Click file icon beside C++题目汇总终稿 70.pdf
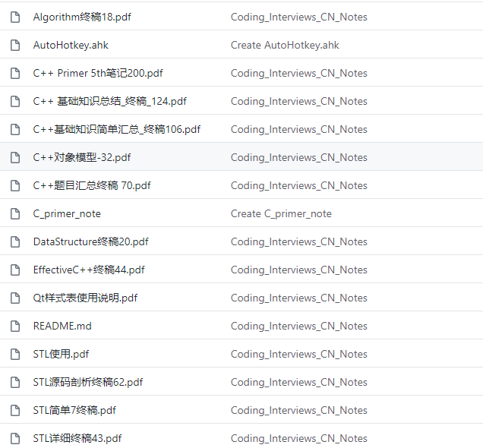The height and width of the screenshot is (448, 483). 15,186
